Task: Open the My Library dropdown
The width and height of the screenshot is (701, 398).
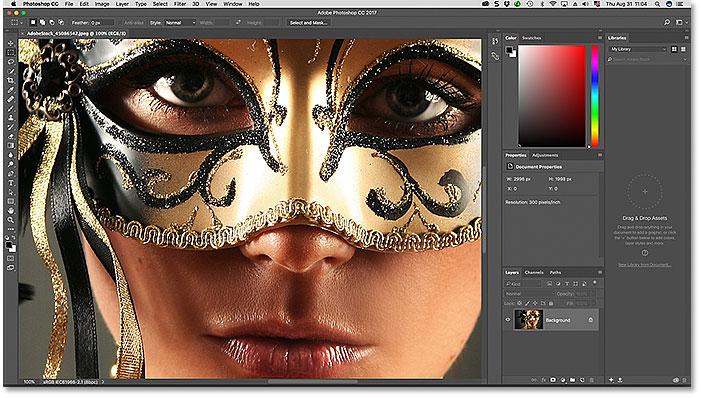Action: (x=638, y=49)
